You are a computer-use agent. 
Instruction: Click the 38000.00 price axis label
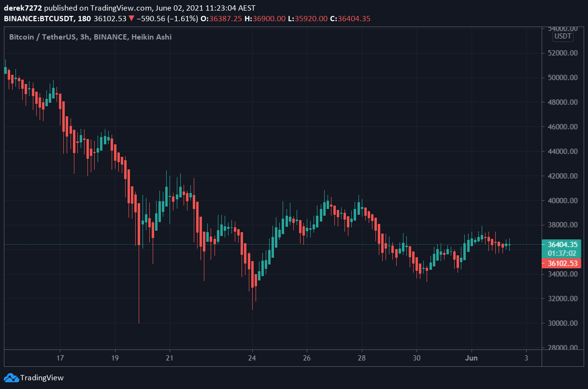[562, 225]
